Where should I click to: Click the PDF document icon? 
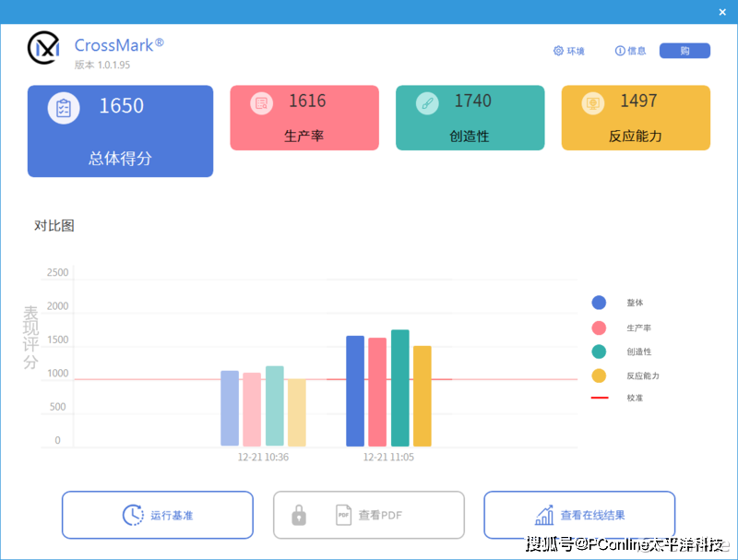(x=343, y=516)
